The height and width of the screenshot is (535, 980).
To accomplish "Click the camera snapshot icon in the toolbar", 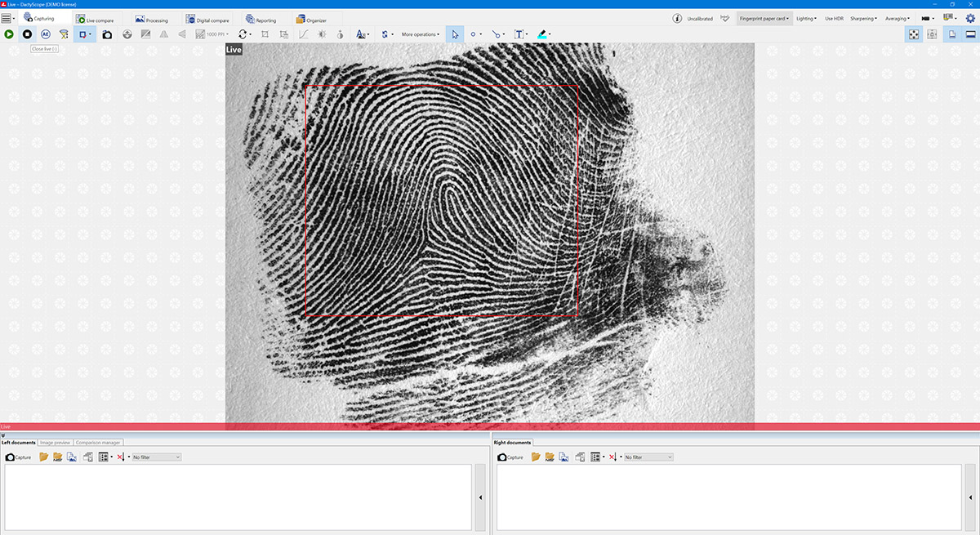I will point(107,34).
